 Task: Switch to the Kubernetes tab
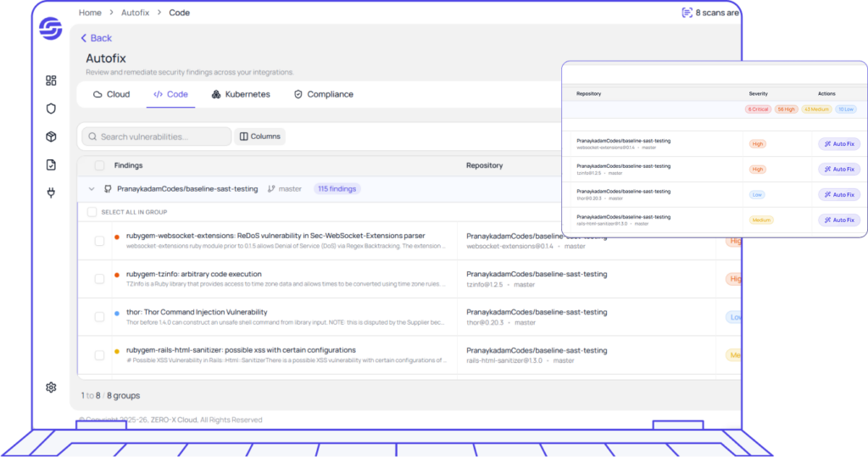pyautogui.click(x=241, y=94)
